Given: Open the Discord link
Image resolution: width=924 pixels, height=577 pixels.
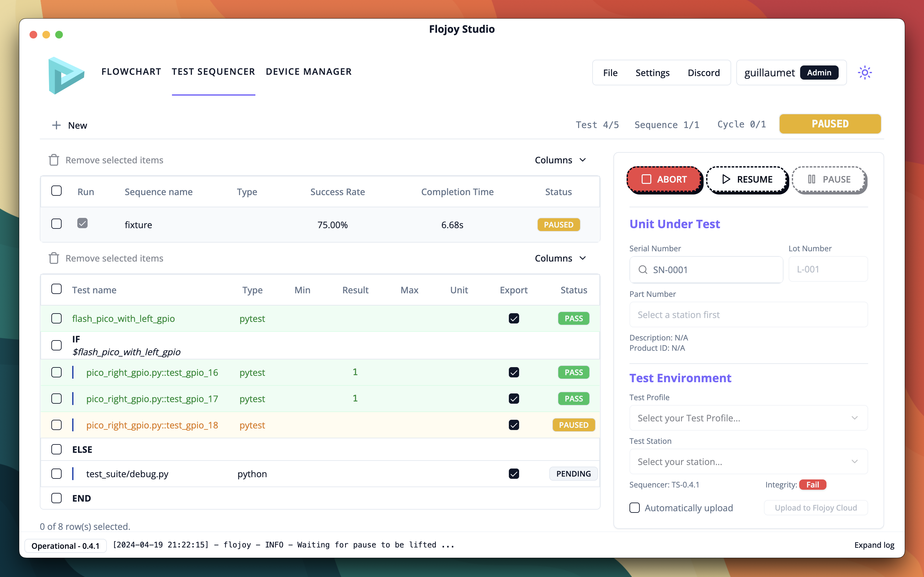Looking at the screenshot, I should 704,73.
